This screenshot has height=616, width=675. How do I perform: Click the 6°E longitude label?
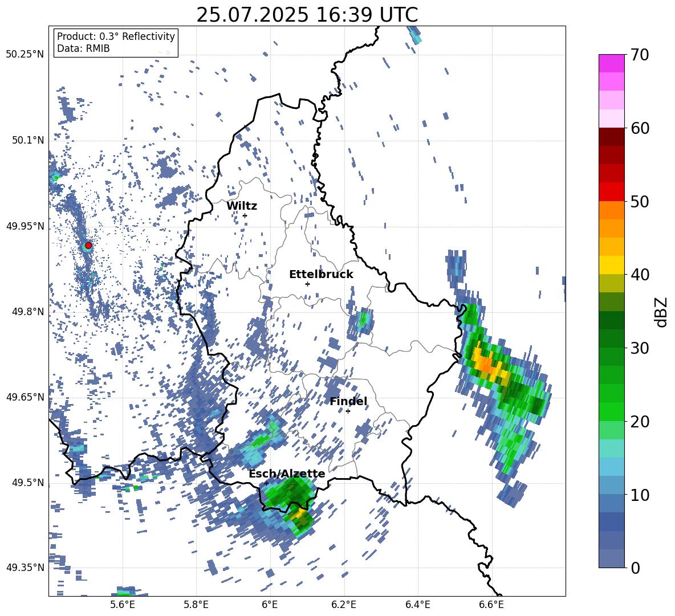[x=270, y=605]
